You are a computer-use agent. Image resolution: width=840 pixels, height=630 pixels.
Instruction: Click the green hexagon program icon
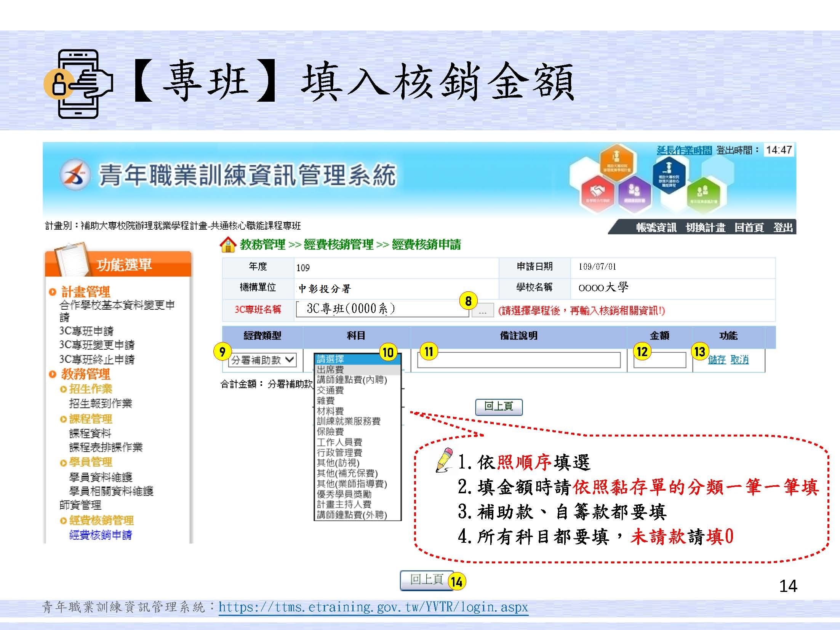coord(703,195)
